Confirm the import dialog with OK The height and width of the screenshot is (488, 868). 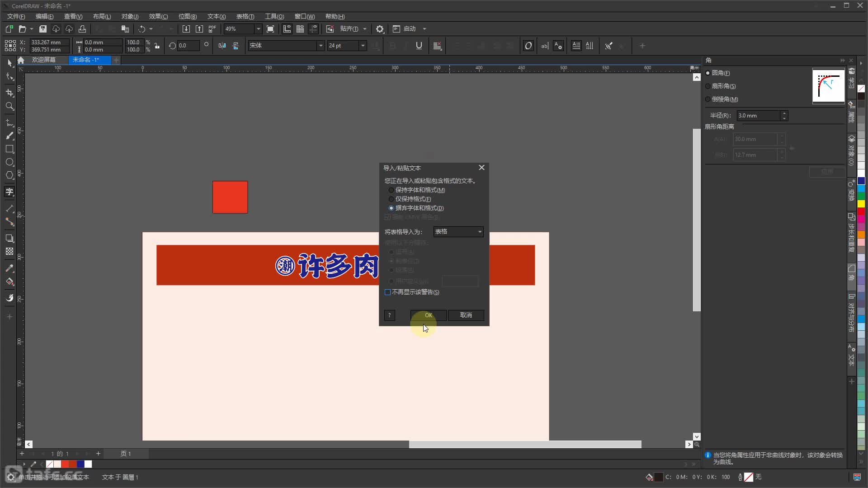(x=429, y=315)
